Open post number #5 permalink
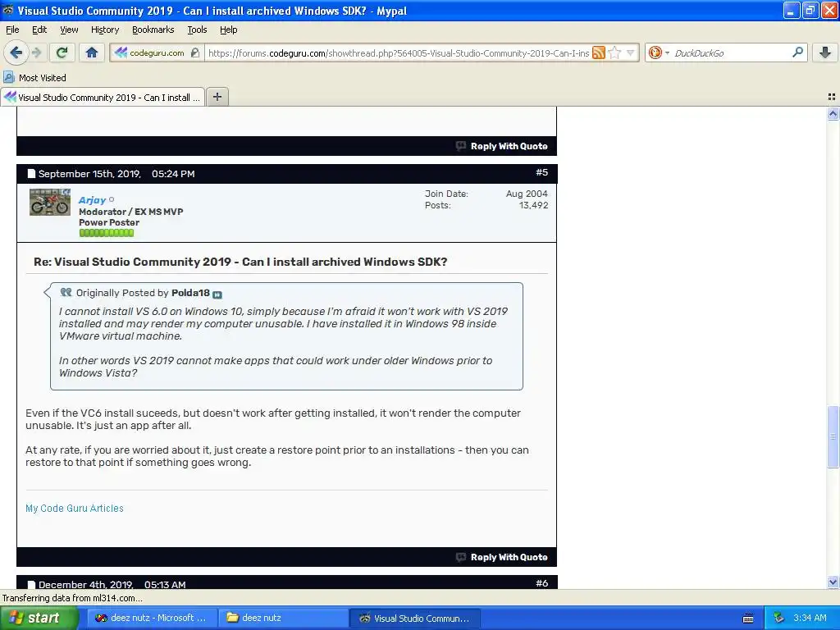This screenshot has width=840, height=630. tap(541, 172)
